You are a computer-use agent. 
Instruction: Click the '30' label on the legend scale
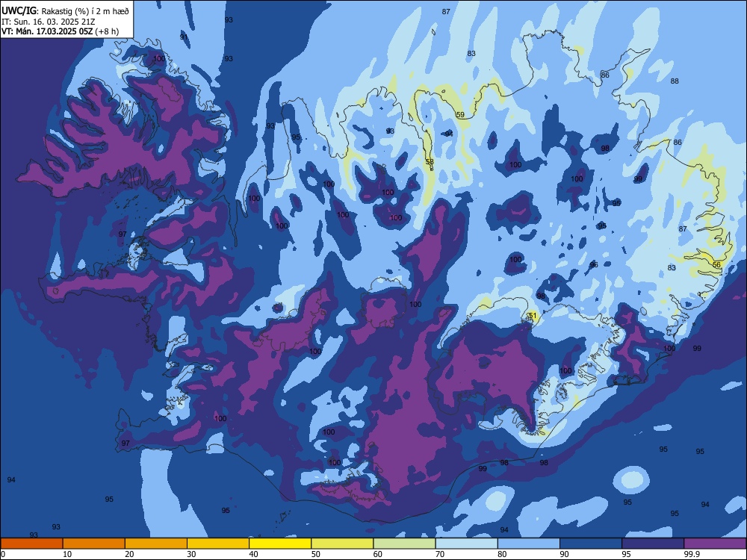(x=191, y=554)
